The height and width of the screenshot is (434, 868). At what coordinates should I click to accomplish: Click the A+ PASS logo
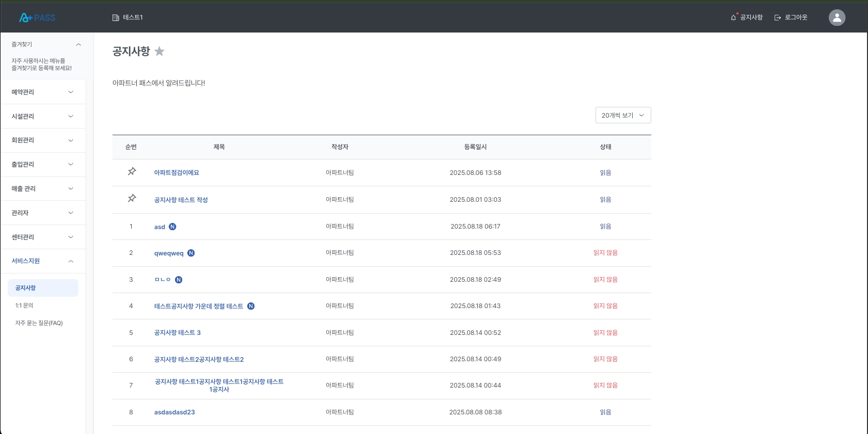(x=37, y=18)
